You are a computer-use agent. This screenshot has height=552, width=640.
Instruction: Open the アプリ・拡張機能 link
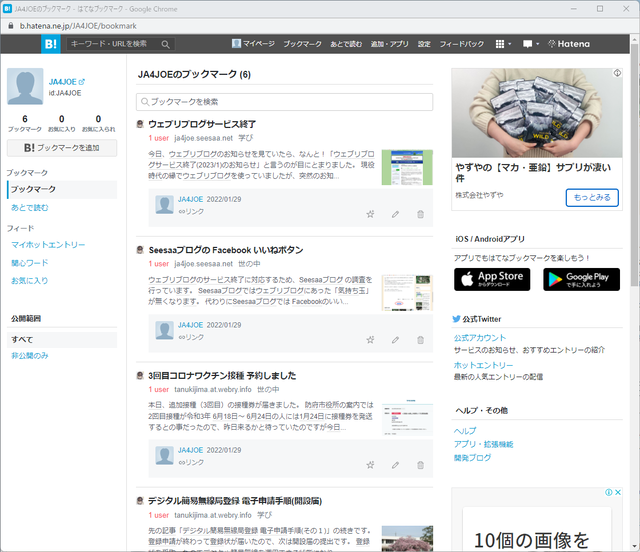[x=484, y=444]
